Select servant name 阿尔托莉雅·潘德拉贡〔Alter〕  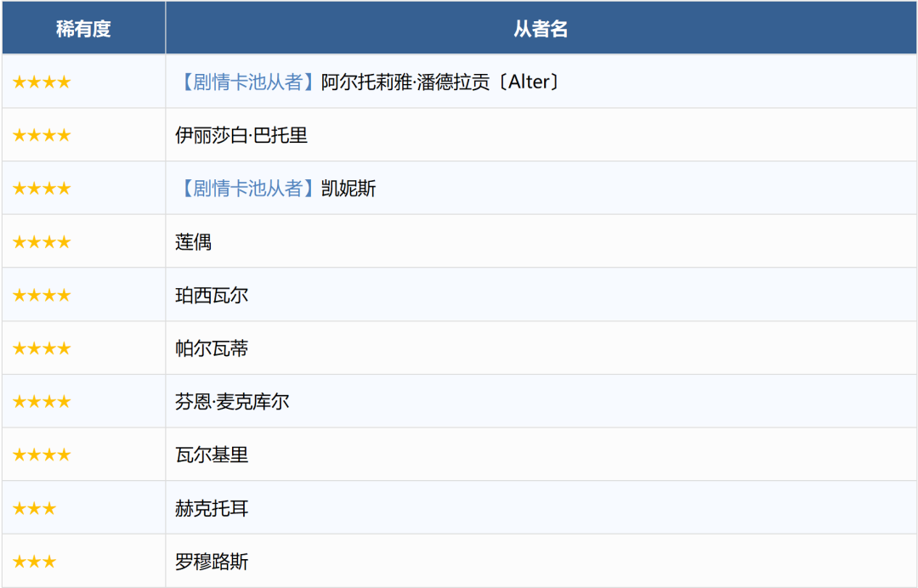pos(441,82)
